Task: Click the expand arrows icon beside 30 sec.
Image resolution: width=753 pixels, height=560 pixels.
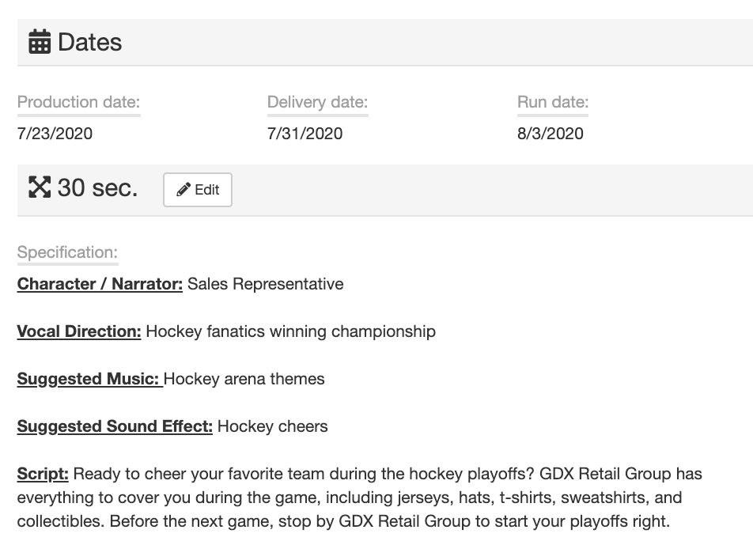Action: 40,187
